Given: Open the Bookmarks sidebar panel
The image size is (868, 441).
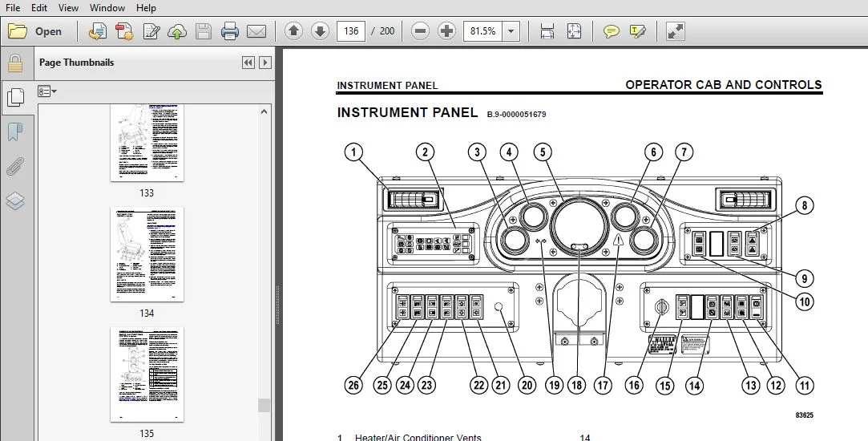Looking at the screenshot, I should pos(15,131).
